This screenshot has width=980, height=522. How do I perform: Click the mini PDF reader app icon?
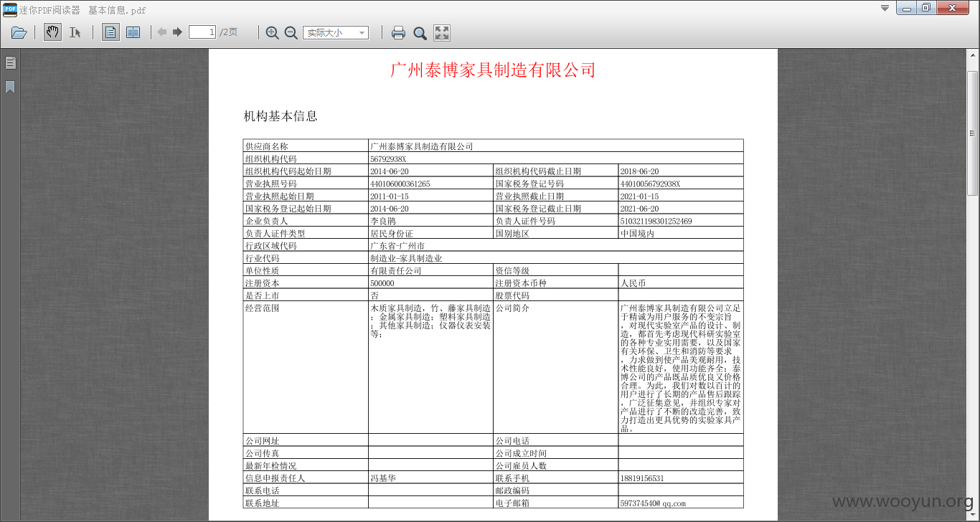click(10, 9)
